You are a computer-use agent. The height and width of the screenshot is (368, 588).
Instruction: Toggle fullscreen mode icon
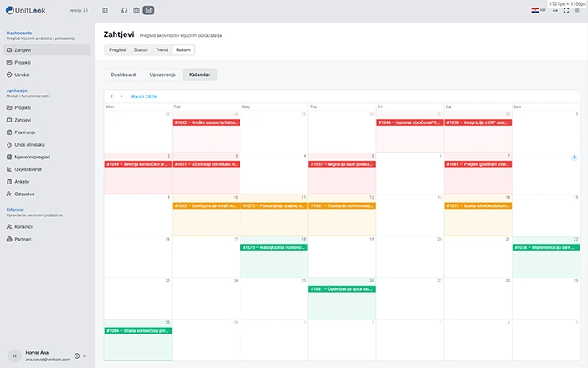point(566,11)
